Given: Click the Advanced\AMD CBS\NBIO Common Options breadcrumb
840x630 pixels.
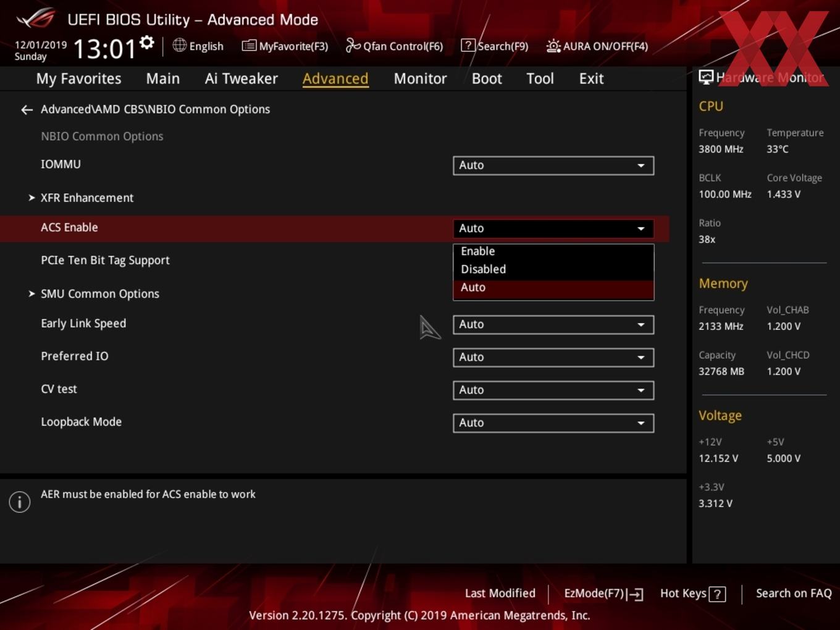Looking at the screenshot, I should coord(155,109).
